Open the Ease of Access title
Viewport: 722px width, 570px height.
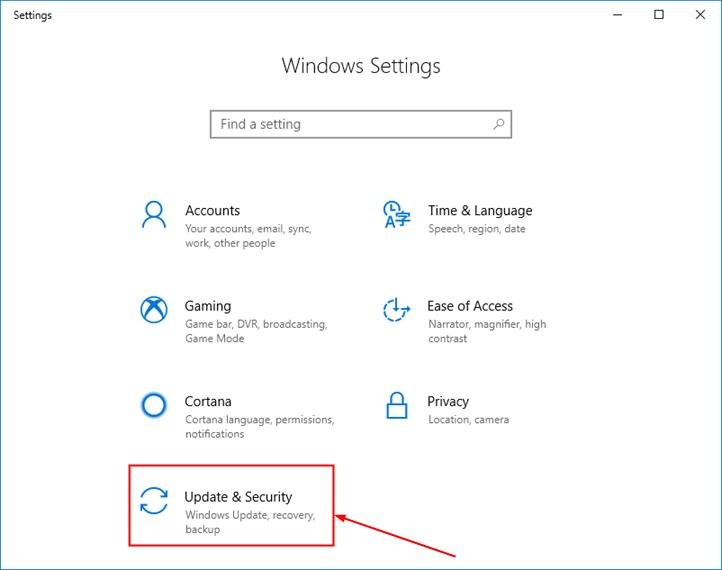pos(470,306)
